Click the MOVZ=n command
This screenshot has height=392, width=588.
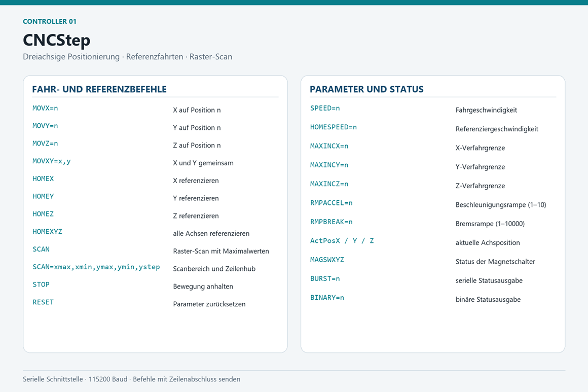(45, 144)
